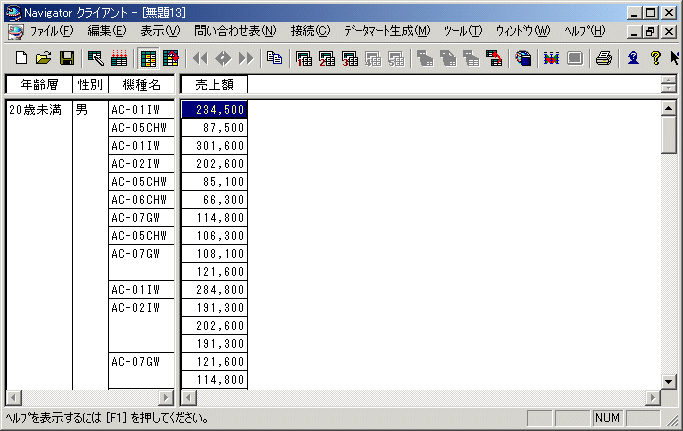Click the left pane scroll-left arrow

tap(14, 397)
